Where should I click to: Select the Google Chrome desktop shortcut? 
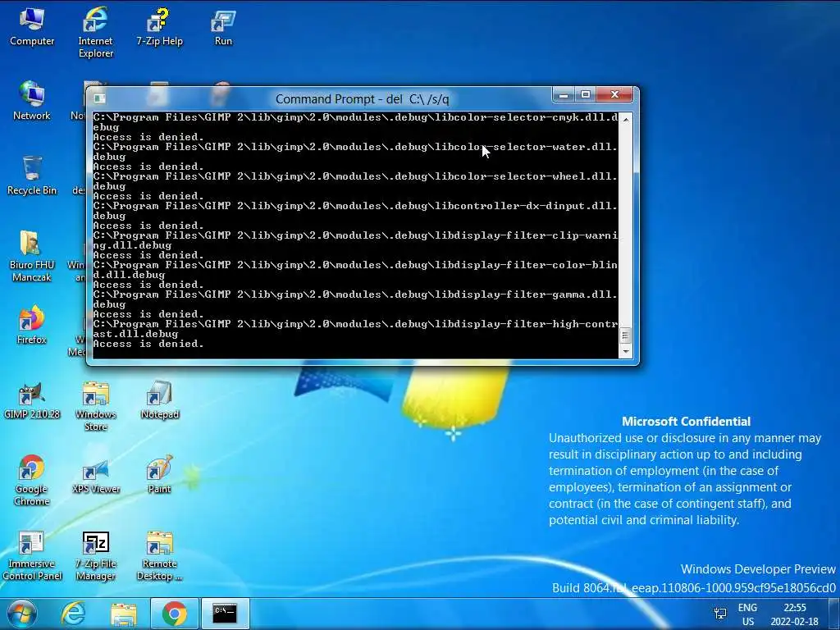(x=32, y=480)
